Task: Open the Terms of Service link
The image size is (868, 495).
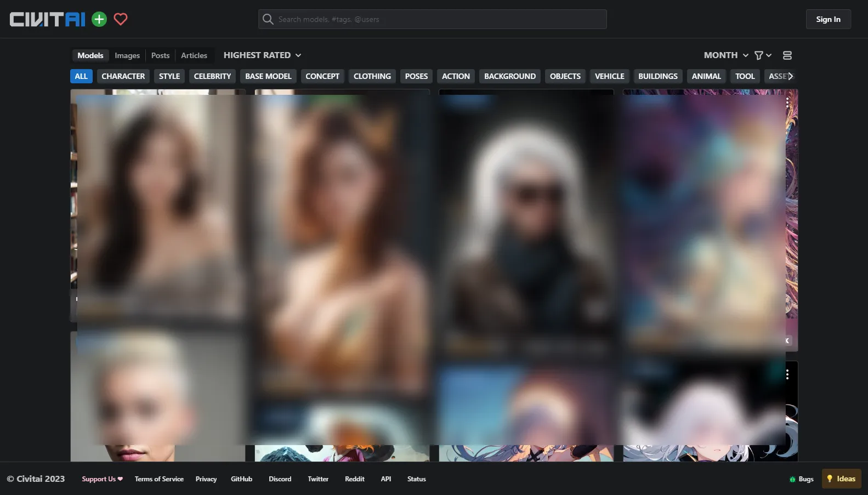Action: tap(159, 479)
